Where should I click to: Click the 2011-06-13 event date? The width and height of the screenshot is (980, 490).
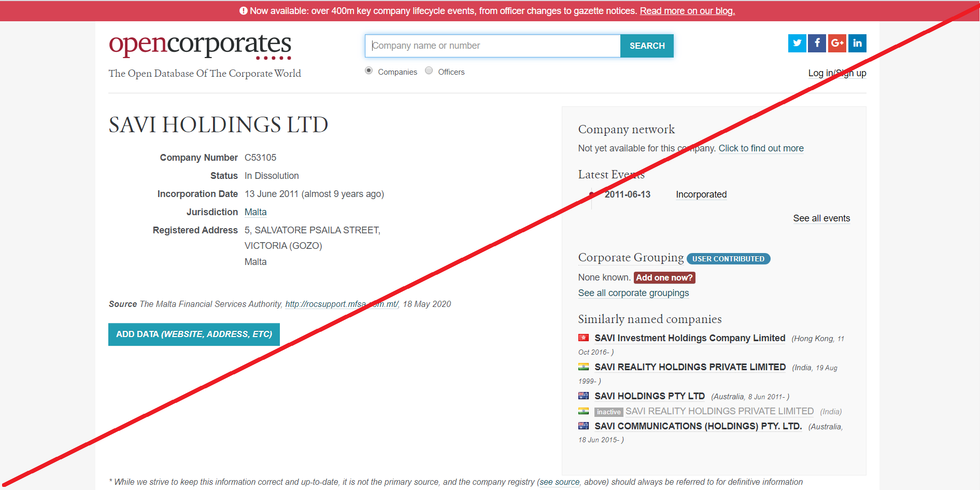[627, 194]
